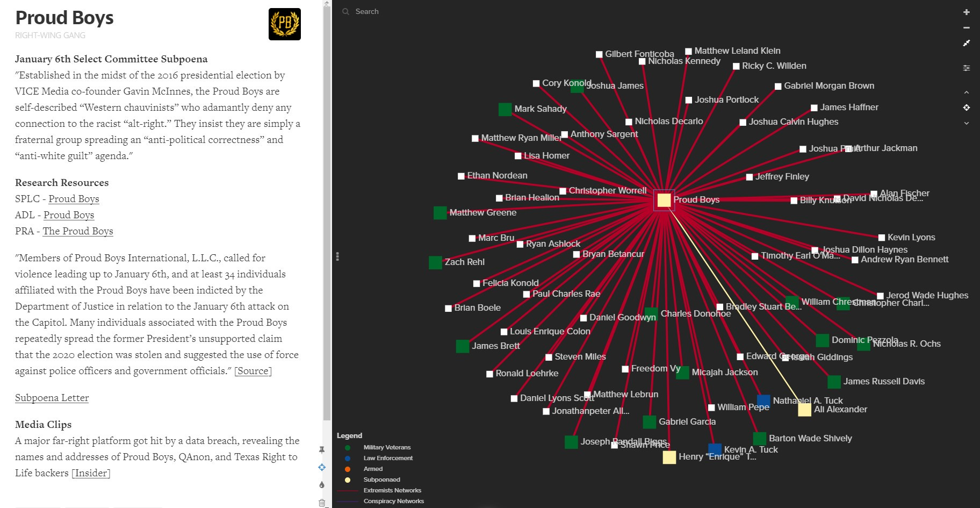Click the trash delete icon
Viewport: 980px width, 508px height.
tap(322, 503)
